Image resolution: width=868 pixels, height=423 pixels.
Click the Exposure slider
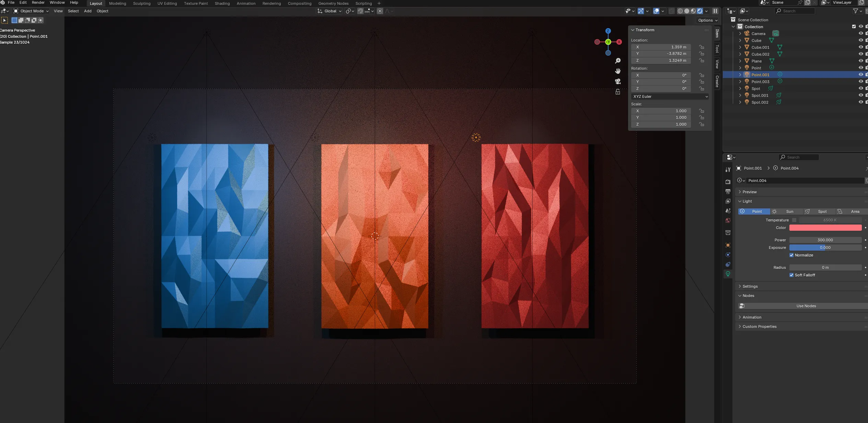point(825,248)
